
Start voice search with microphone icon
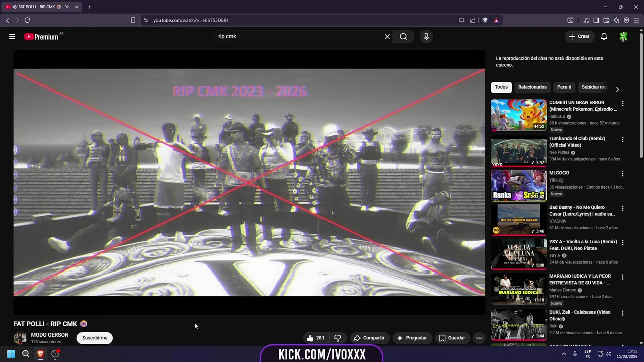(x=426, y=36)
